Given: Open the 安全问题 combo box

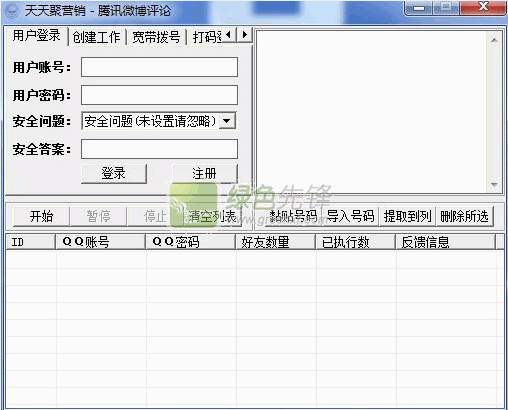Looking at the screenshot, I should tap(159, 121).
